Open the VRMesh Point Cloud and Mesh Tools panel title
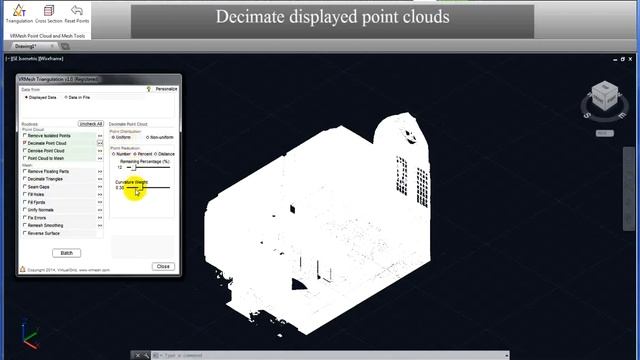 47,36
